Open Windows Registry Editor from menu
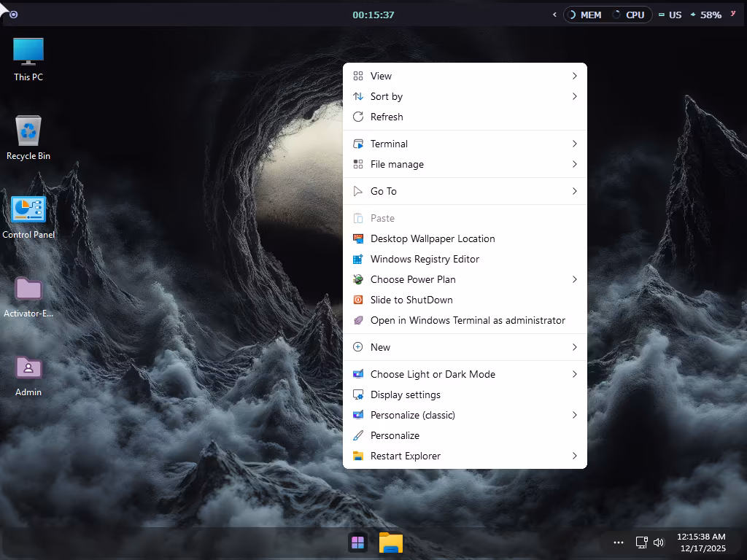Screen dimensions: 747x560 click(x=425, y=259)
